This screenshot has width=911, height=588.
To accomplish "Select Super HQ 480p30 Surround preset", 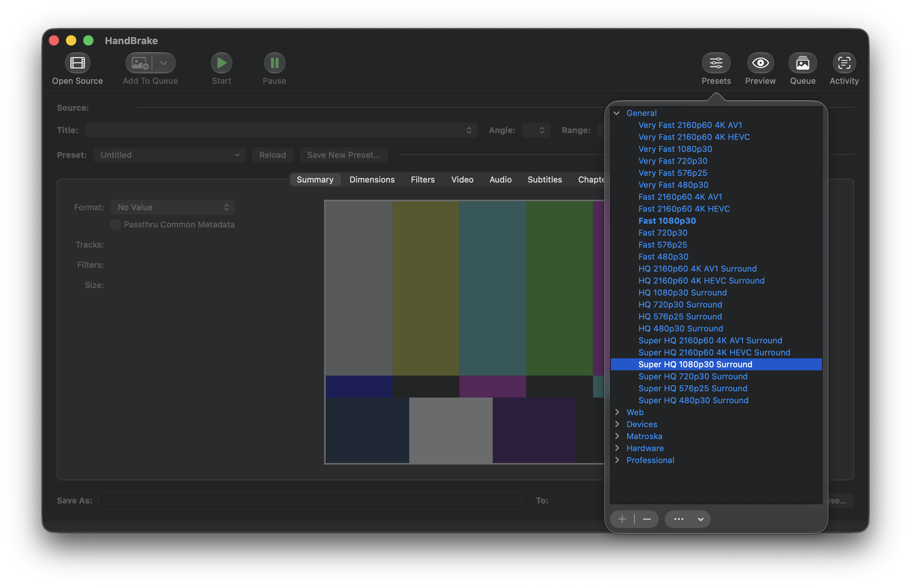I will (716, 400).
